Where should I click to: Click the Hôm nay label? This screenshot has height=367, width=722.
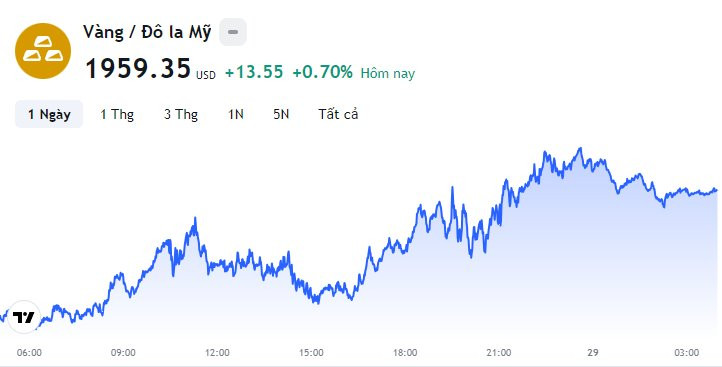click(x=388, y=73)
